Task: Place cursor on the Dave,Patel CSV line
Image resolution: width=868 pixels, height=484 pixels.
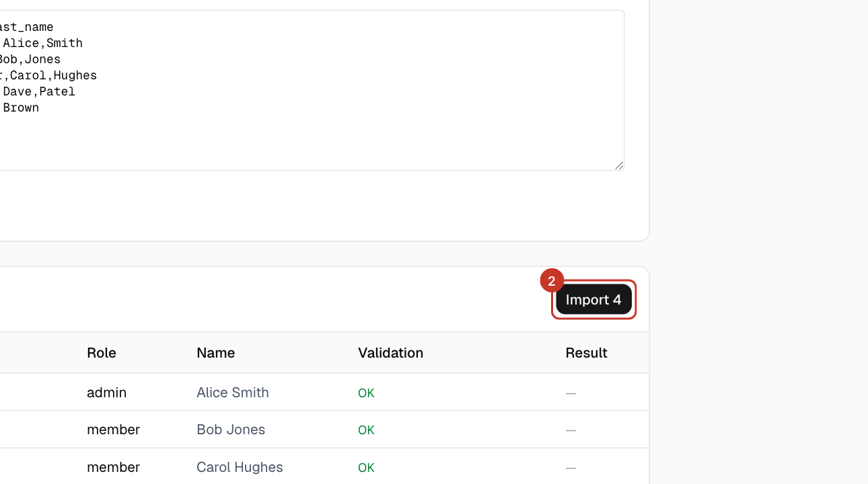Action: click(38, 91)
